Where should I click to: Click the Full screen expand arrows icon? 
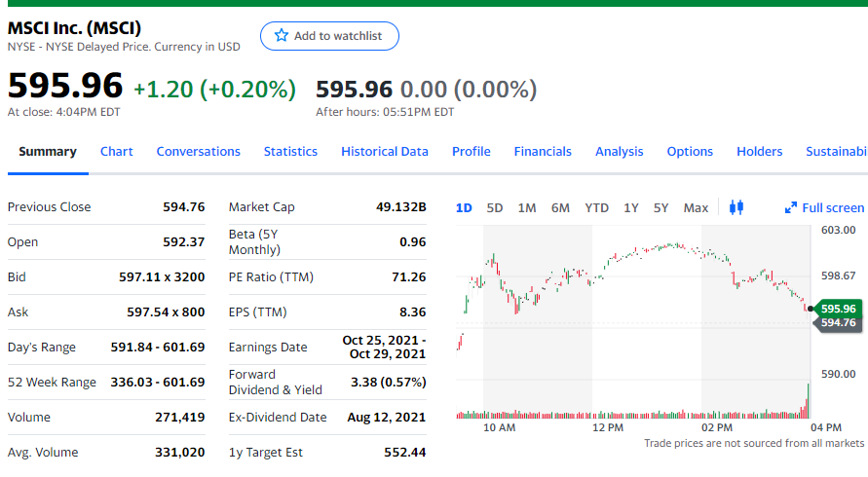click(791, 208)
